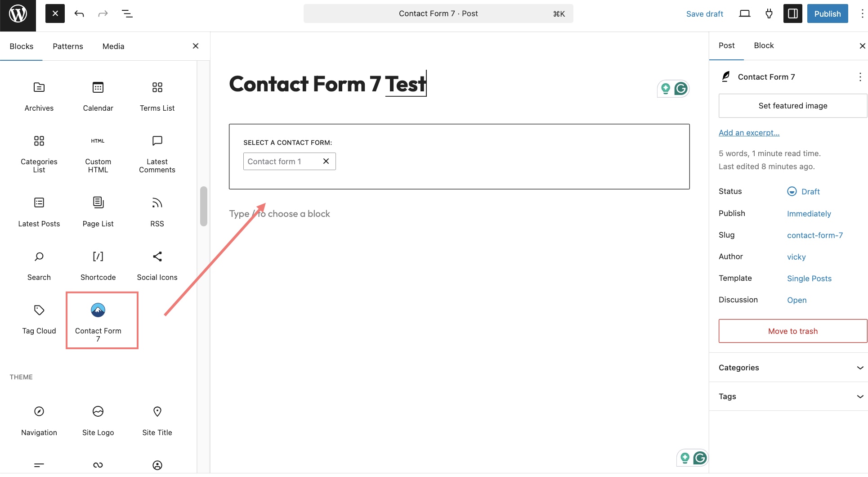This screenshot has width=868, height=477.
Task: Open the preview device view icon
Action: coord(745,14)
